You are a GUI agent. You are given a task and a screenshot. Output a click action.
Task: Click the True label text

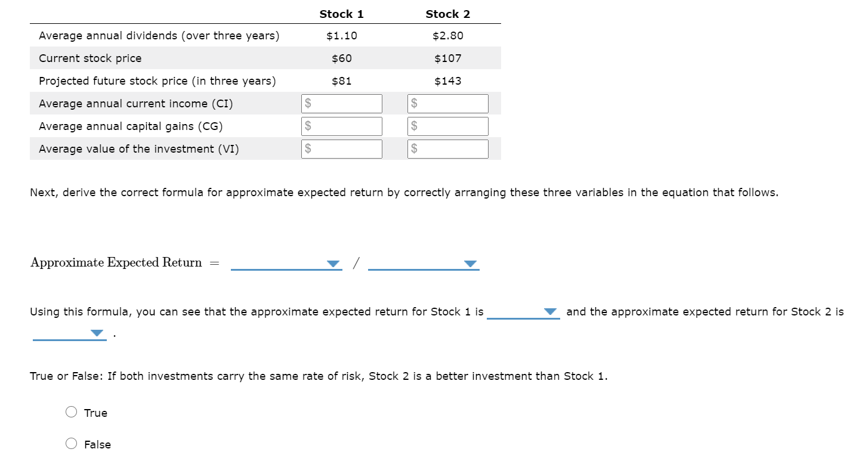(97, 413)
